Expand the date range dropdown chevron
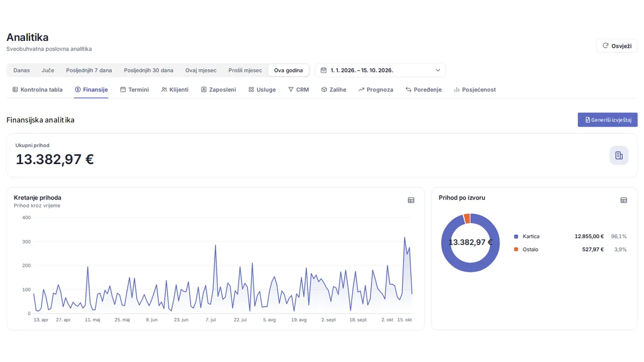Viewport: 644px width, 362px height. pos(438,70)
